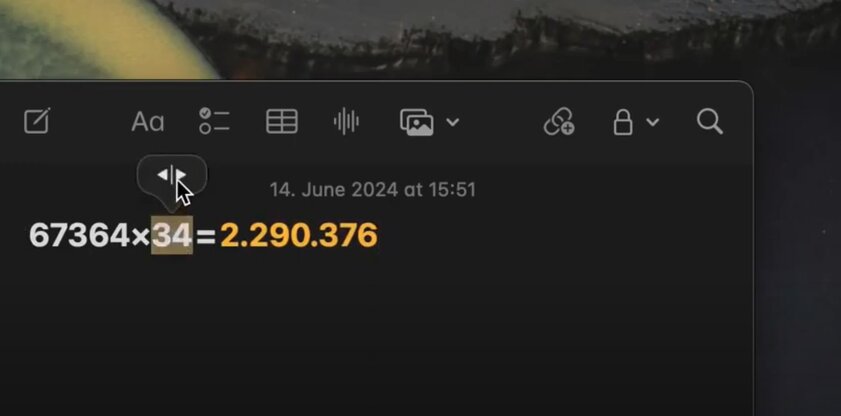This screenshot has height=416, width=841.
Task: Click the scrubber handle above number 34
Action: [x=172, y=176]
